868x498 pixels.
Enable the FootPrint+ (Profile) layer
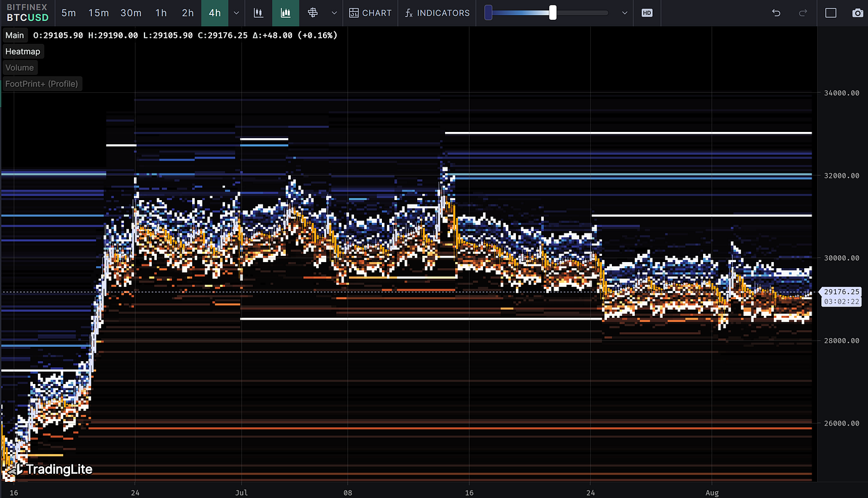tap(42, 84)
